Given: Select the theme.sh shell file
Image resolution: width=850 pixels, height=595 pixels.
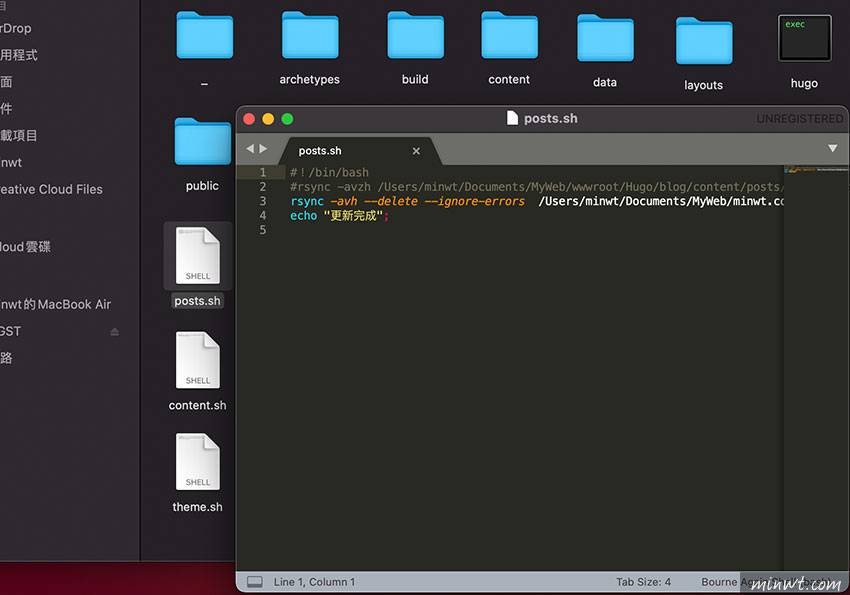Looking at the screenshot, I should click(197, 463).
